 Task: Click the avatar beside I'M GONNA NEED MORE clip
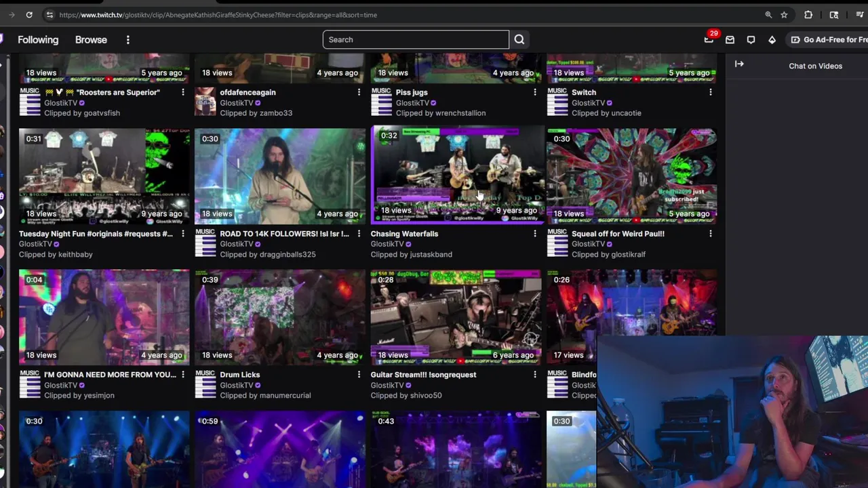30,384
